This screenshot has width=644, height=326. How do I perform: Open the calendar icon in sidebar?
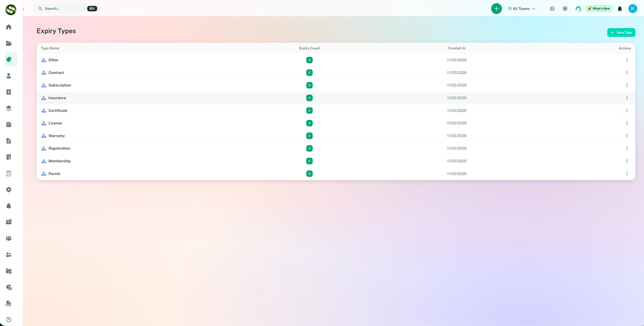[9, 125]
